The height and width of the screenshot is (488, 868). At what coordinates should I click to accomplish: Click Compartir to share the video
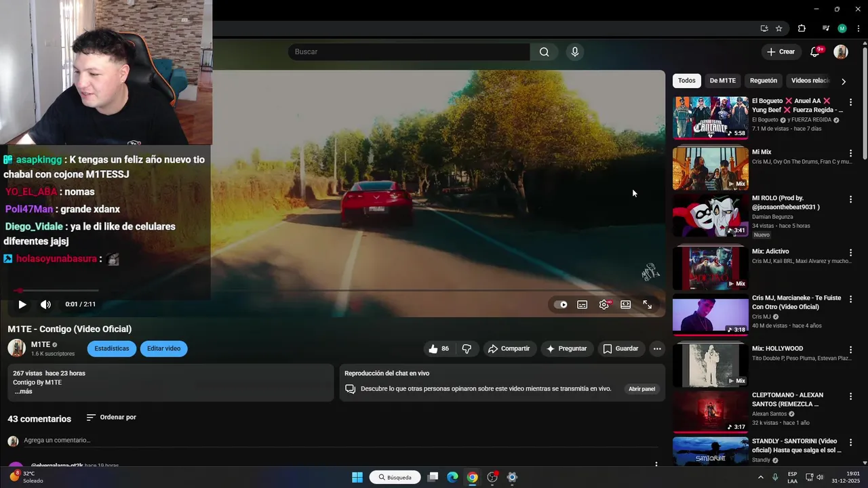(x=509, y=349)
